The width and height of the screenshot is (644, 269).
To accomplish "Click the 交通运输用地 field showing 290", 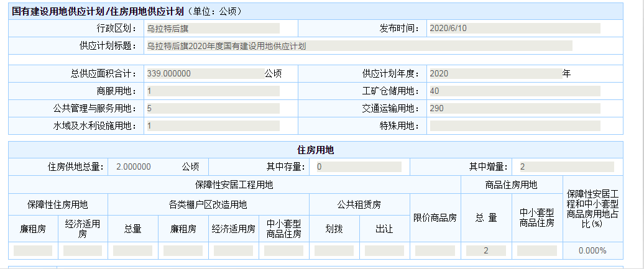I will [x=514, y=109].
